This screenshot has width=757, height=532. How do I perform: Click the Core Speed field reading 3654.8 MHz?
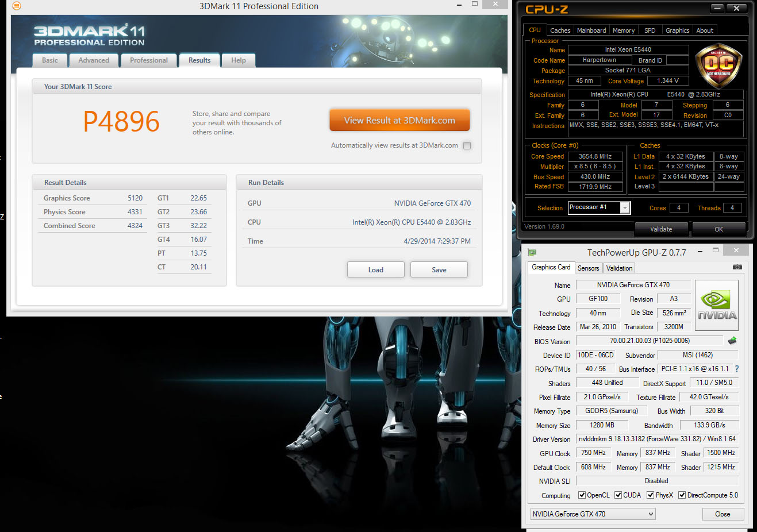point(595,156)
